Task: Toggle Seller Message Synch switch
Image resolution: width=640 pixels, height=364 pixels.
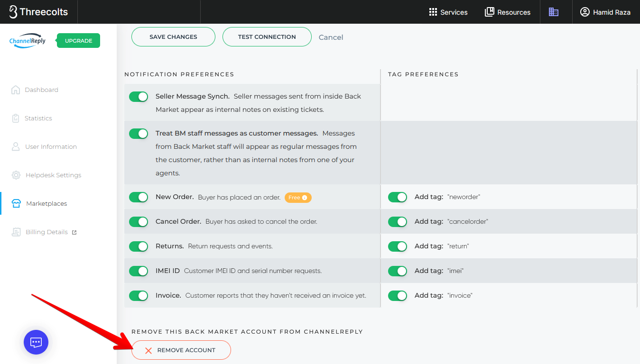Action: click(139, 97)
